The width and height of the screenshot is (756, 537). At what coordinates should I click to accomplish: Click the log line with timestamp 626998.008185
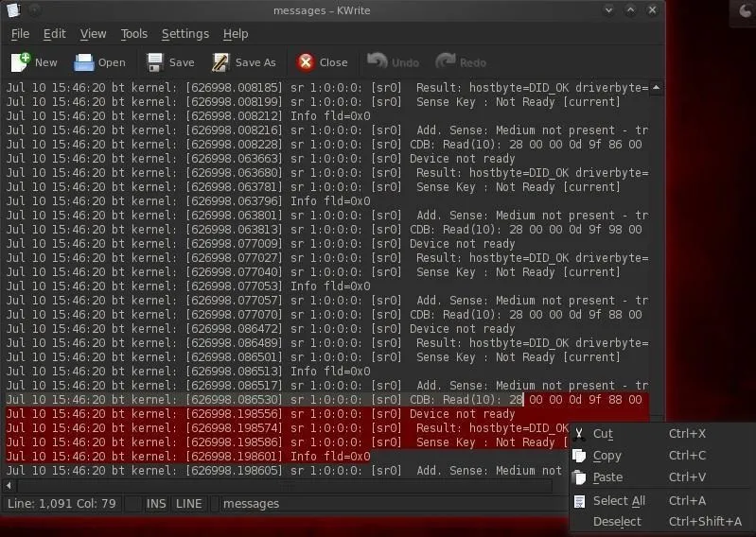click(326, 88)
